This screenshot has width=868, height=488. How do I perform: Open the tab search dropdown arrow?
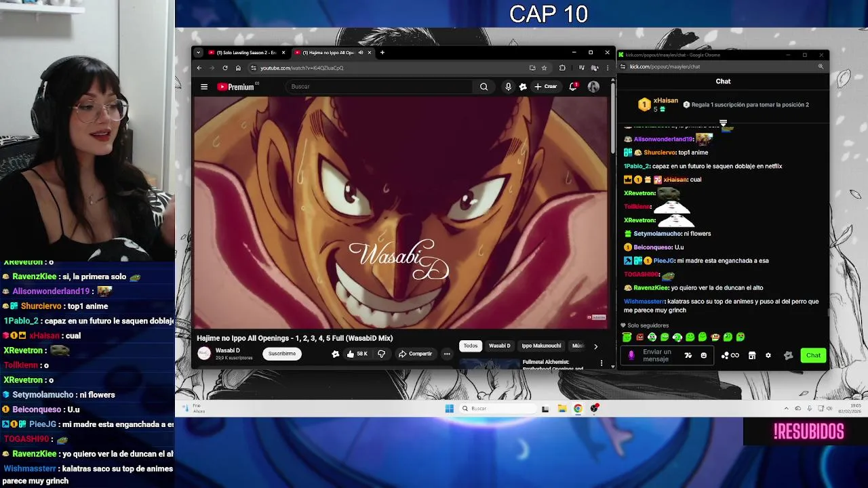(198, 52)
